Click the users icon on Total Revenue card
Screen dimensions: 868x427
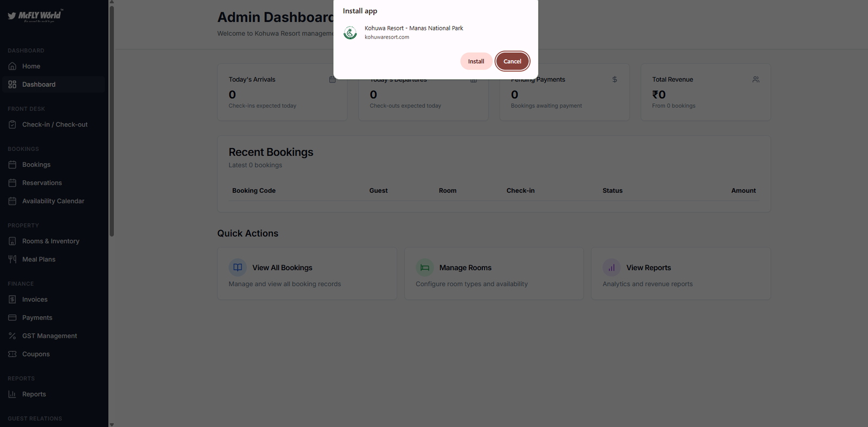point(756,80)
